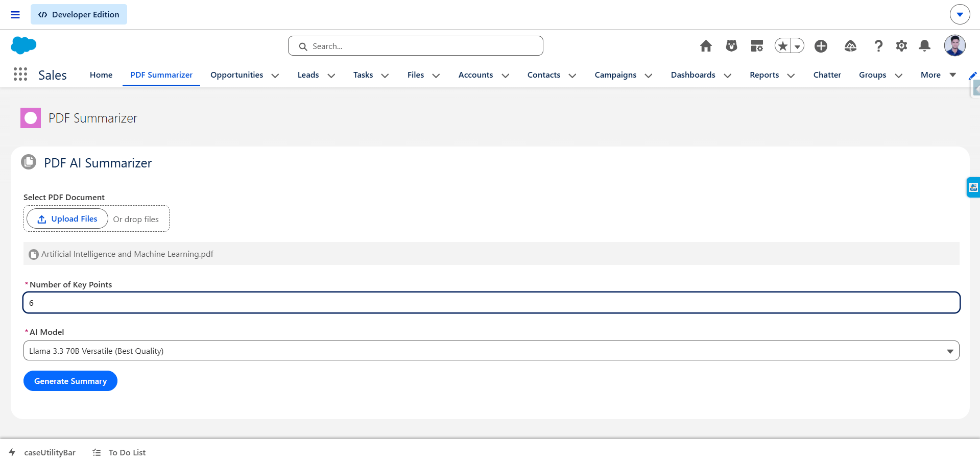
Task: Click the Favorites star icon
Action: (782, 46)
